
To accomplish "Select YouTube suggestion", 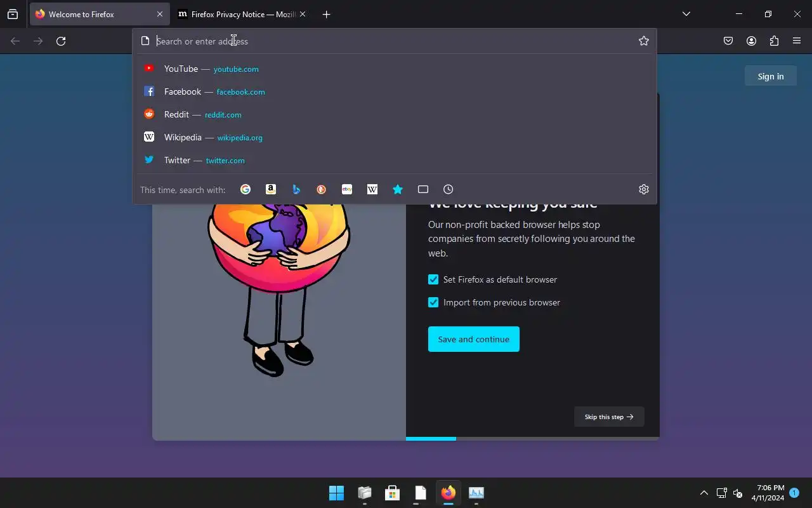I will coord(395,69).
